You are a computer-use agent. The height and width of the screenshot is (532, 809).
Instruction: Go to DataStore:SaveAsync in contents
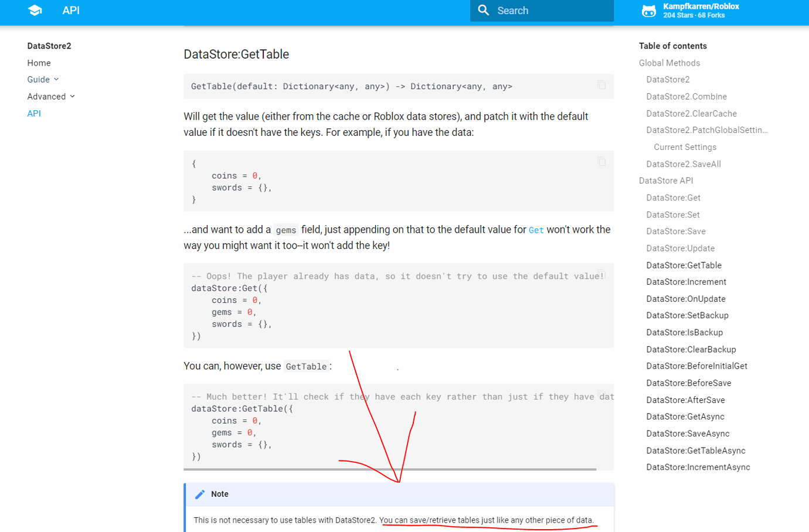coord(688,434)
